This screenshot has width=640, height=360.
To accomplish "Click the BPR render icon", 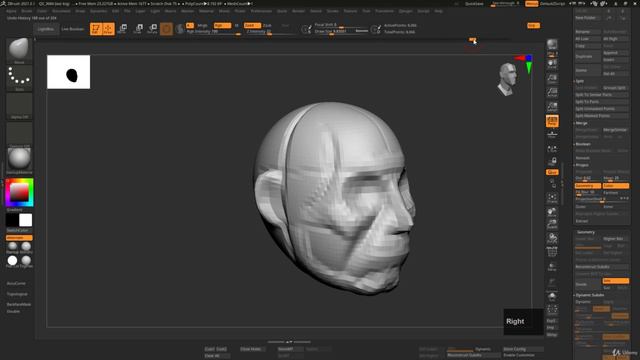I will tap(552, 44).
